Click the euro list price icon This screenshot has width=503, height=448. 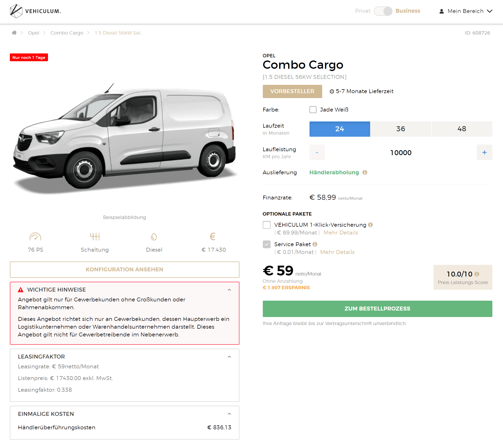213,236
